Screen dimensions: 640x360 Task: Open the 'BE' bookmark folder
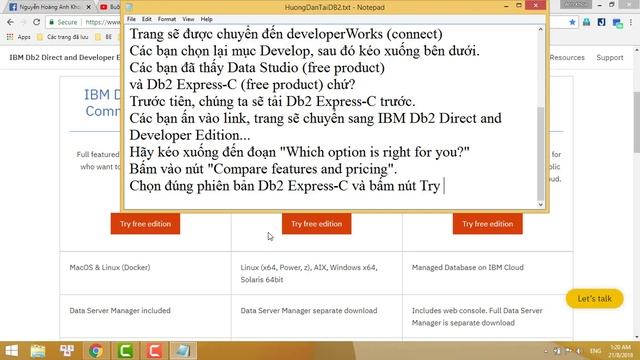tap(104, 37)
